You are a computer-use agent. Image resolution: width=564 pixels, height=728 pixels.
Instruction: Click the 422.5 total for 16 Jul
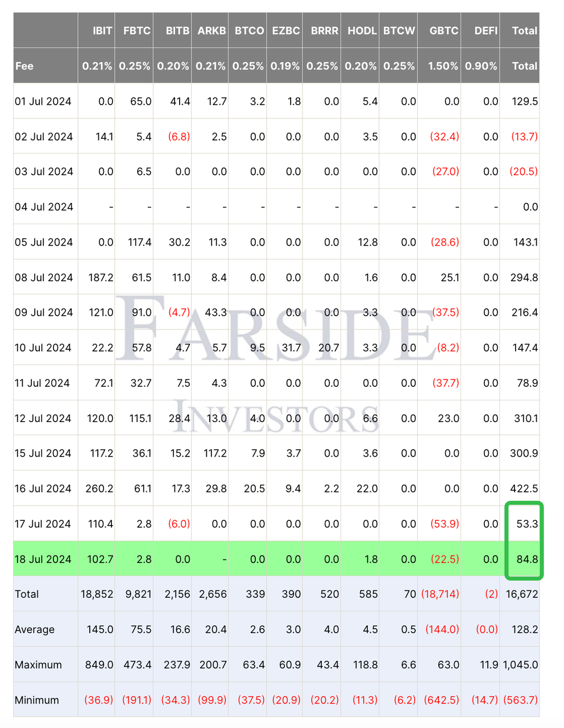point(525,489)
